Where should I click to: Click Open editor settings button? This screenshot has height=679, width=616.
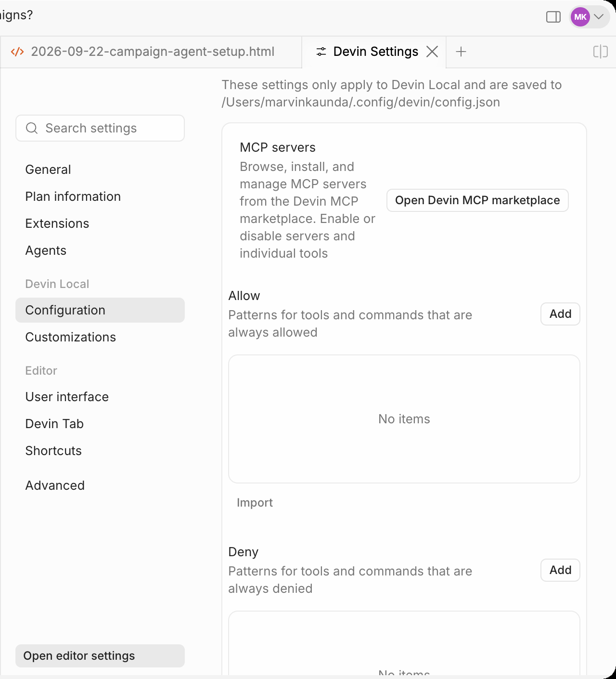(x=100, y=656)
